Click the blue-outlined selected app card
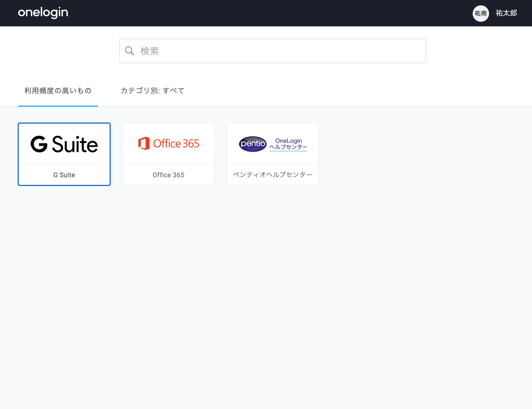 [64, 154]
